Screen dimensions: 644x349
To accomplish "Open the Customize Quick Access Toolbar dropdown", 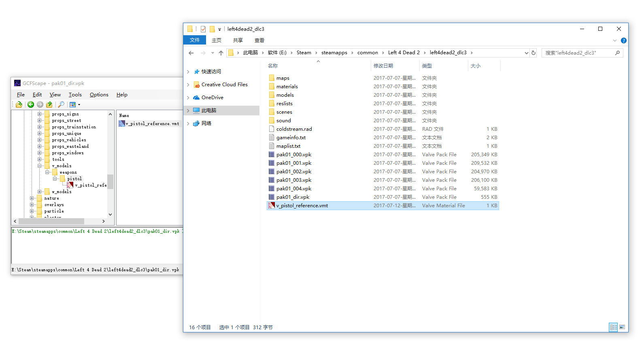I will point(219,29).
